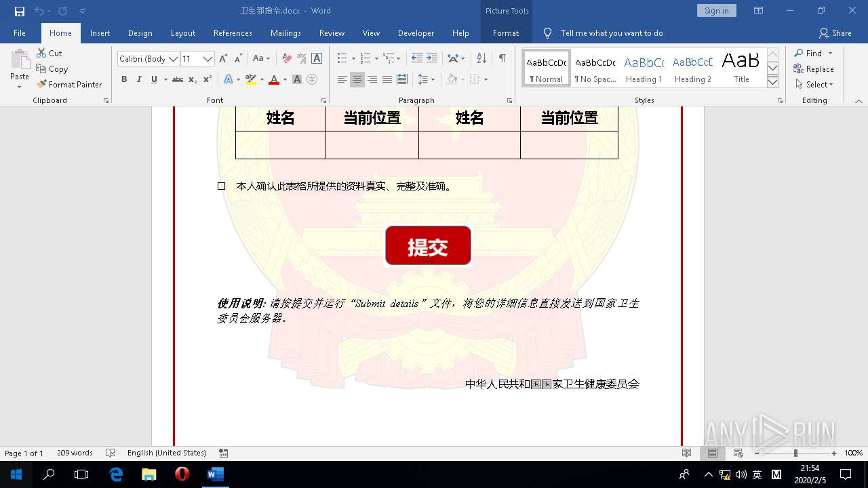This screenshot has width=868, height=488.
Task: Check the confirmation checkbox before 本人确认
Action: (x=221, y=186)
